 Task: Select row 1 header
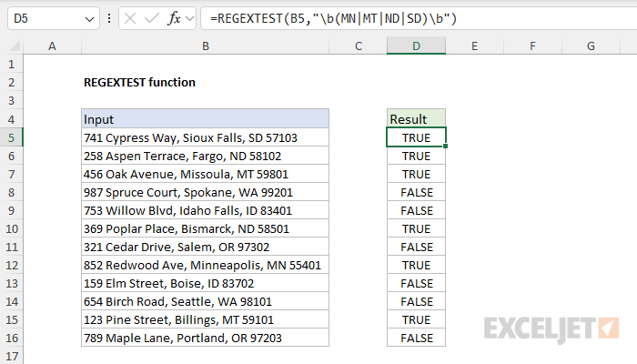[x=11, y=65]
